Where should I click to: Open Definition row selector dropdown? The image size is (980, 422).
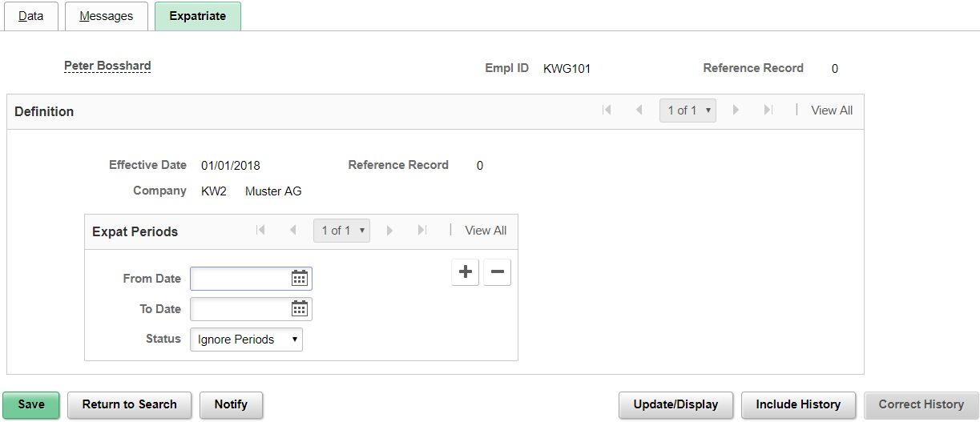click(x=688, y=111)
